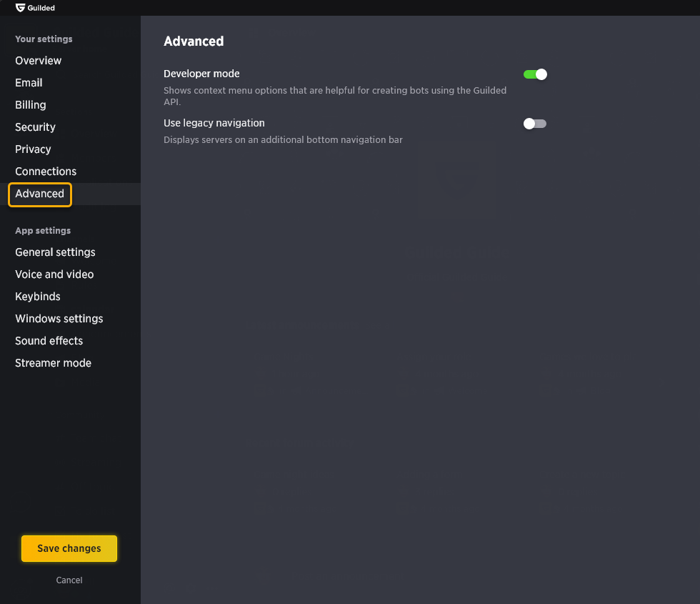Open Billing in the sidebar
700x604 pixels.
click(30, 105)
